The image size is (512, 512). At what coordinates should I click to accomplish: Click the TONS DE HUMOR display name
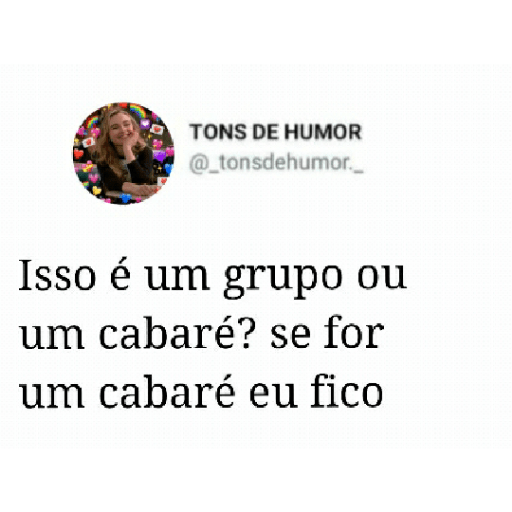coord(276,132)
